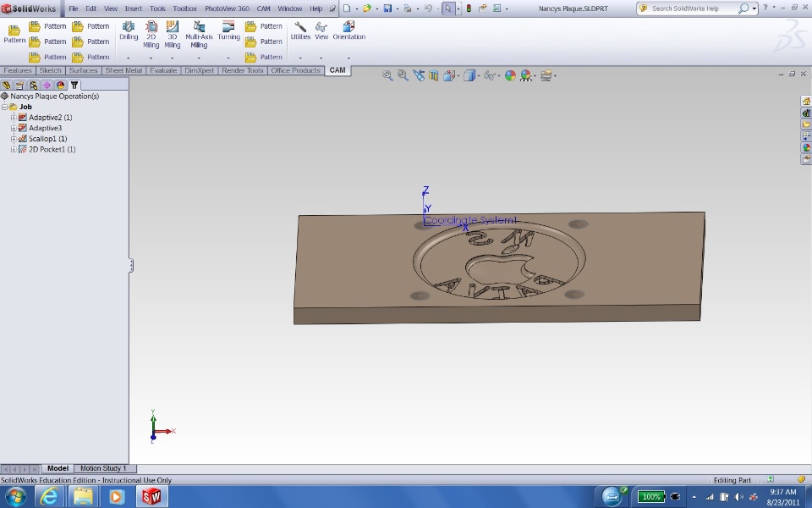Click the CAM View glasses icon
Image resolution: width=812 pixels, height=508 pixels.
pos(321,31)
